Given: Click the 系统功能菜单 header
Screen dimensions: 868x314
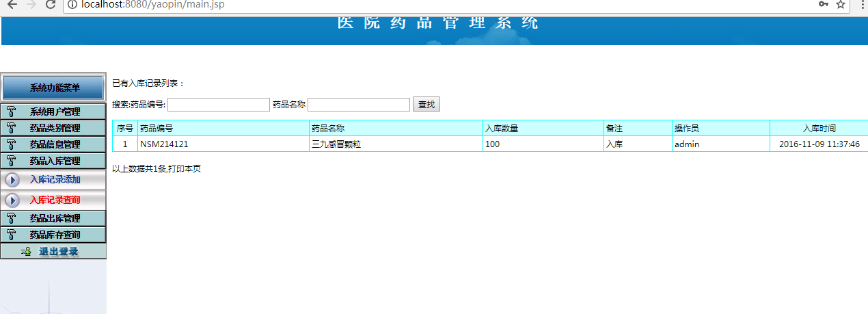Looking at the screenshot, I should coord(54,88).
